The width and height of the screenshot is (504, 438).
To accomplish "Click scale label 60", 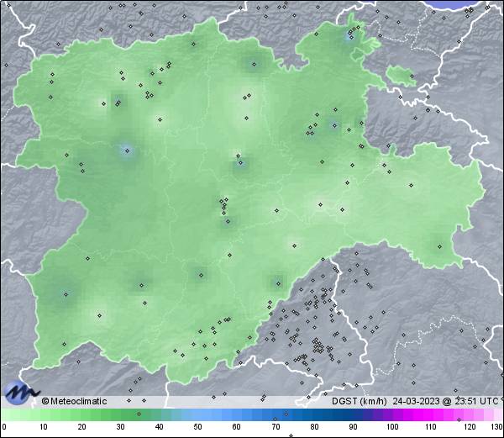I will pos(237,427).
